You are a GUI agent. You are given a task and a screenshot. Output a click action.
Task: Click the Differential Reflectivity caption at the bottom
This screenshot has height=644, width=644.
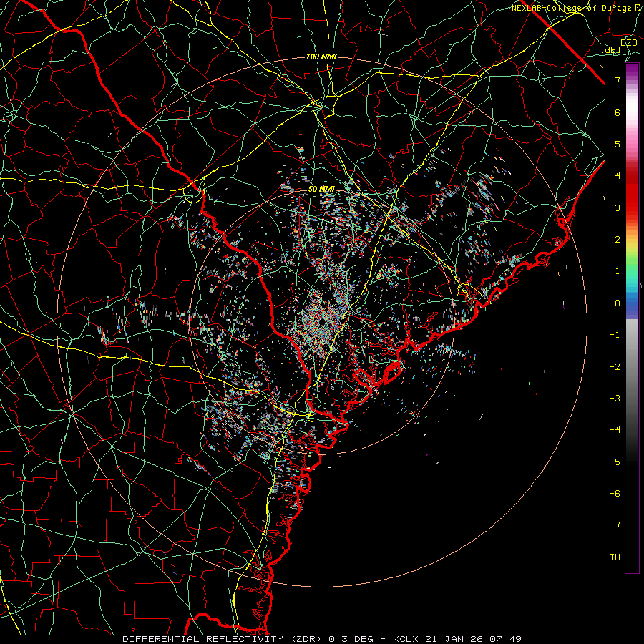click(x=323, y=639)
